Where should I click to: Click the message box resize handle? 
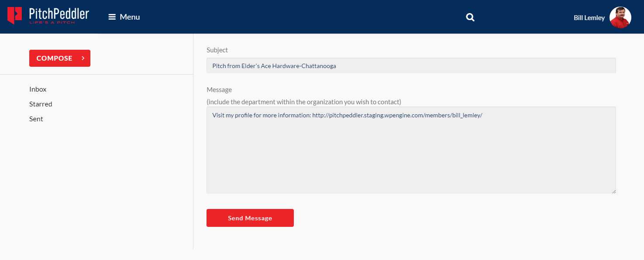click(x=613, y=191)
